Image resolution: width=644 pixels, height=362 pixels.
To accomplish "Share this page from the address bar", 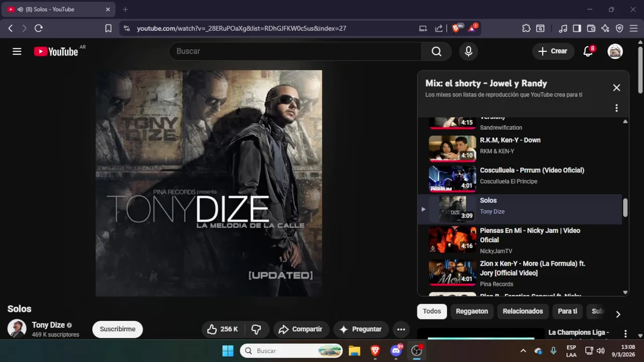I will coord(439,29).
